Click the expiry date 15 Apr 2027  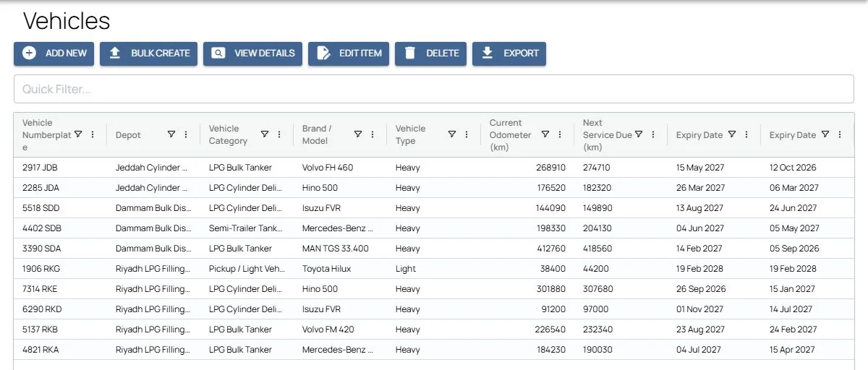coord(792,350)
